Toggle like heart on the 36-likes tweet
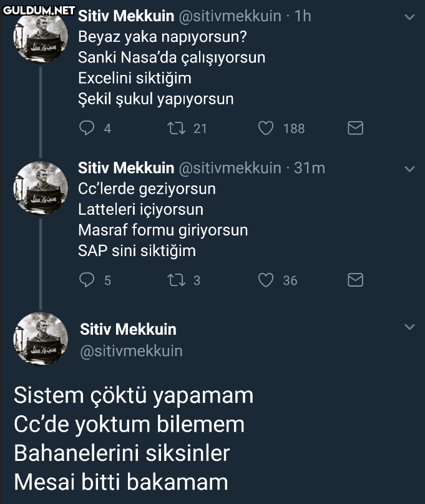This screenshot has width=425, height=504. click(x=267, y=280)
